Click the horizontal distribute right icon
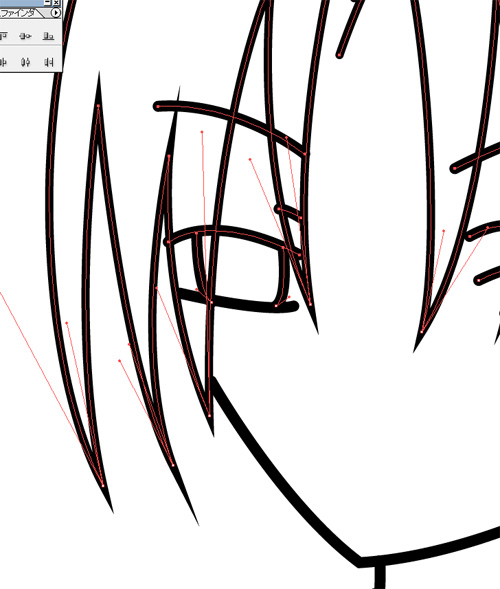 (x=49, y=62)
